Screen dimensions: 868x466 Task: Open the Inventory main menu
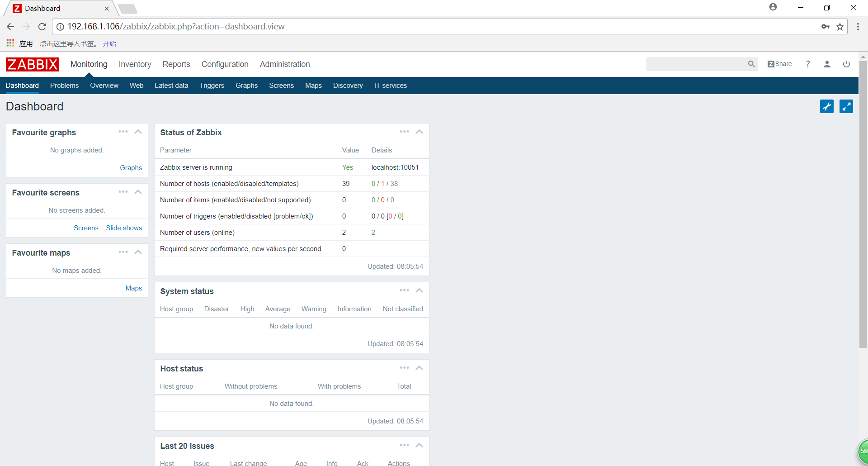pyautogui.click(x=135, y=64)
